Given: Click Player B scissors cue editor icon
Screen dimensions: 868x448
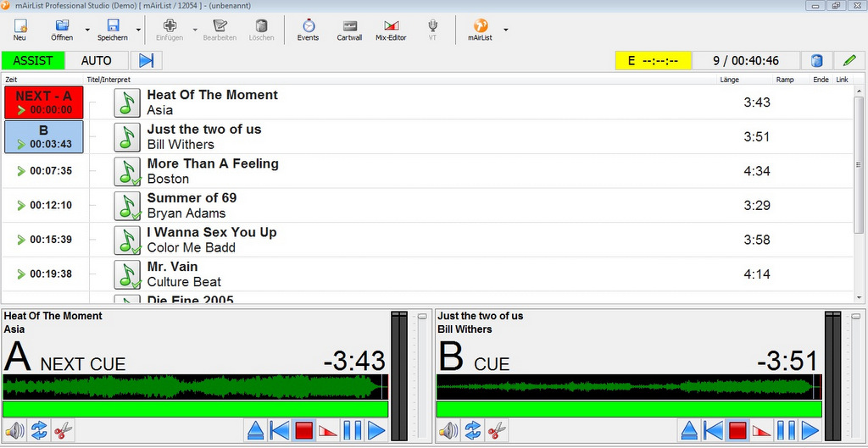Looking at the screenshot, I should [497, 429].
